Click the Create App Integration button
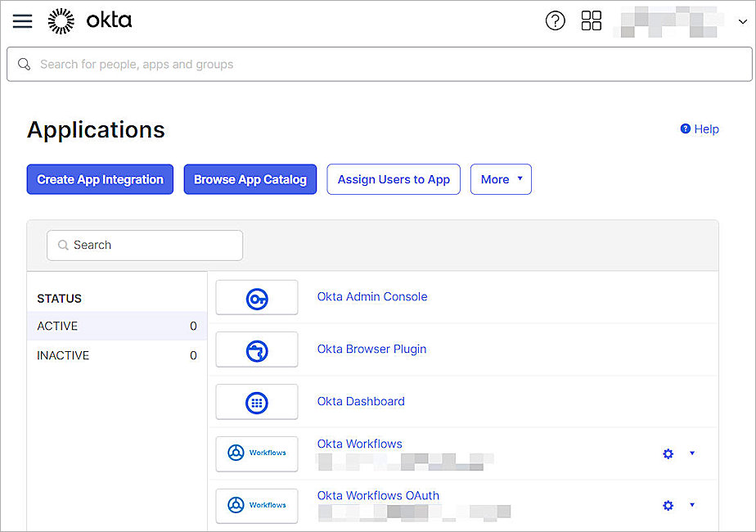Screen dimensions: 756x532 (99, 179)
